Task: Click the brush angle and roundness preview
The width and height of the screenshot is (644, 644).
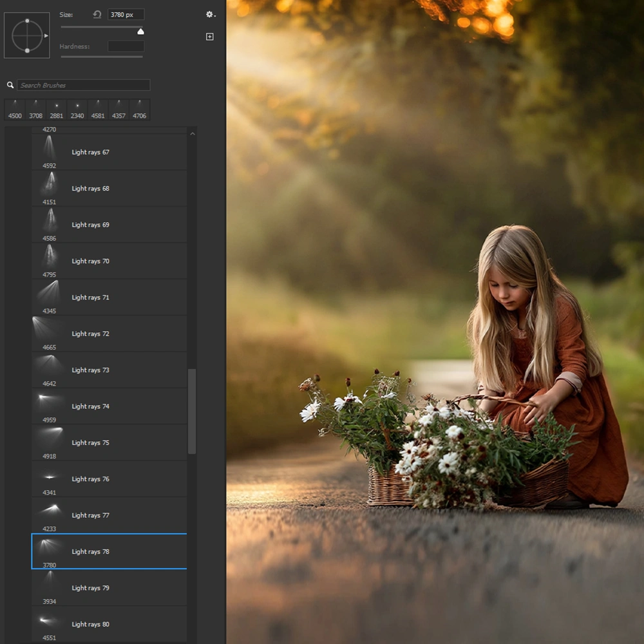Action: pyautogui.click(x=27, y=35)
